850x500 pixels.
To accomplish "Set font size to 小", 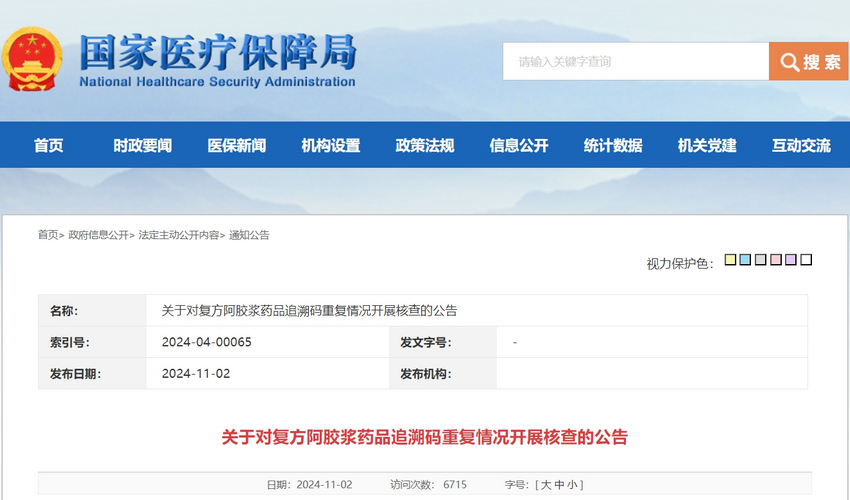I will 572,485.
